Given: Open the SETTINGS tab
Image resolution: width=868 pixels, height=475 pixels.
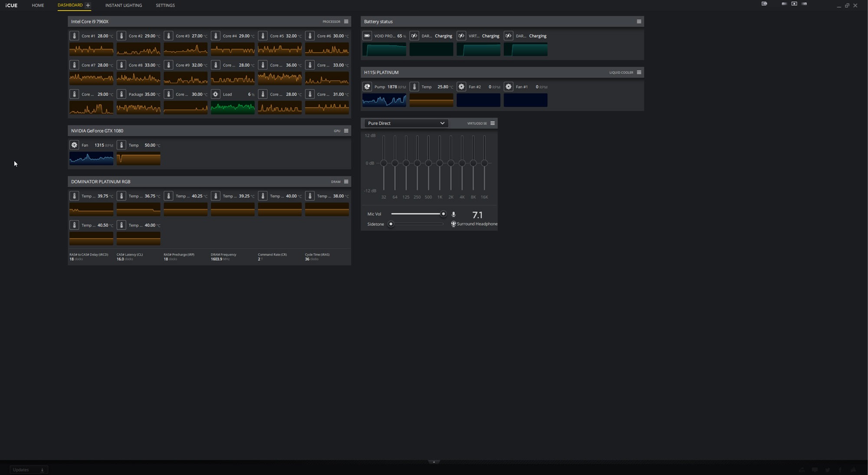Looking at the screenshot, I should click(165, 5).
